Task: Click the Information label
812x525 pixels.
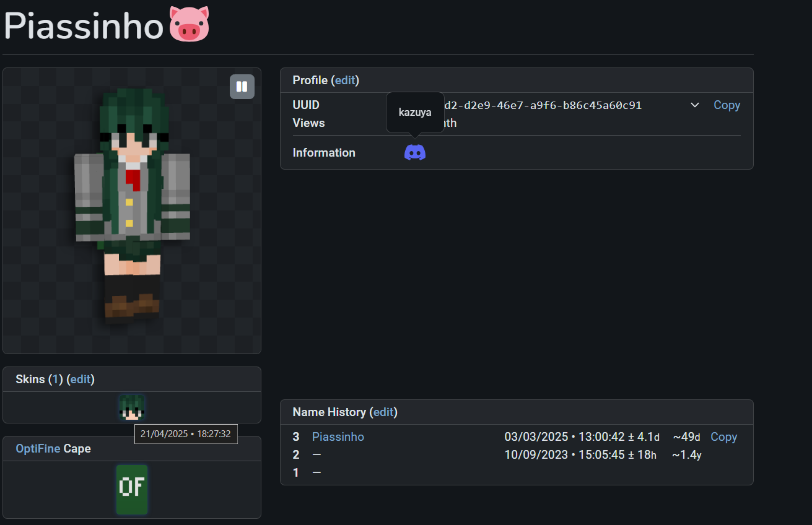Action: click(x=324, y=153)
